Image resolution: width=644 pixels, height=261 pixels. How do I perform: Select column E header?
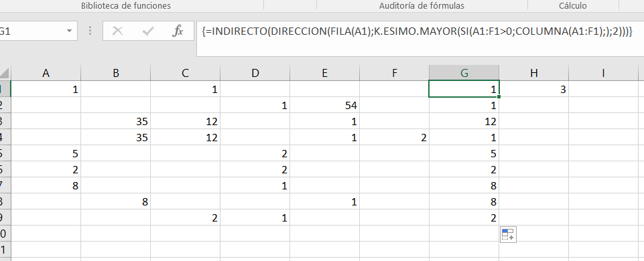[325, 73]
